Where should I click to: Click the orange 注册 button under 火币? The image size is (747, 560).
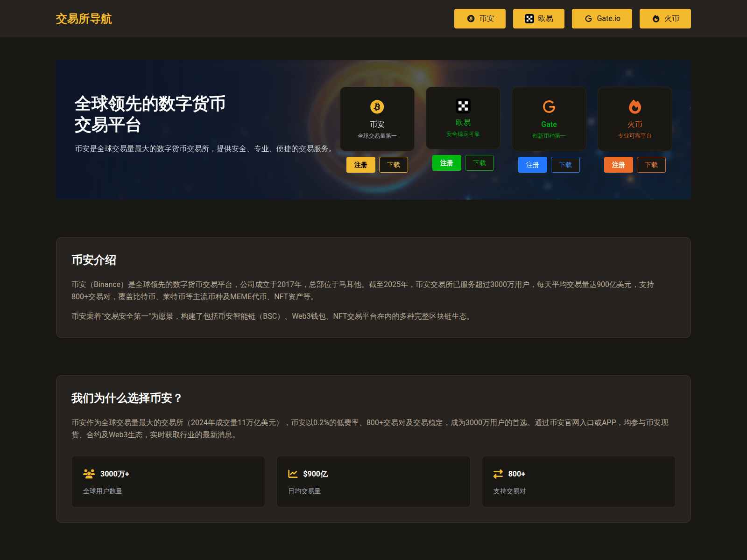[x=618, y=165]
